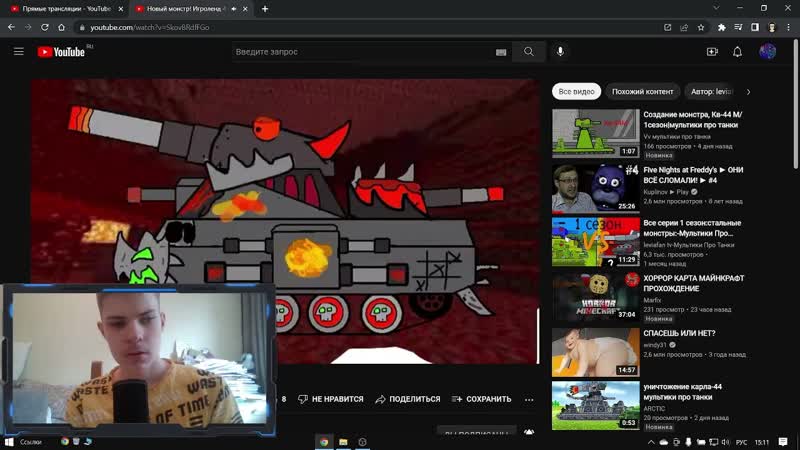The height and width of the screenshot is (450, 800).
Task: Open the Chrome tab search dropdown
Action: [x=716, y=8]
